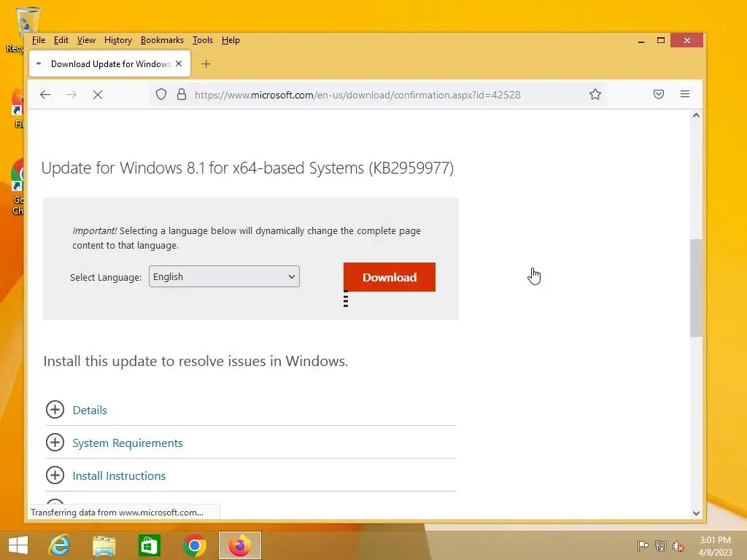Open the Help menu
747x560 pixels.
(x=231, y=40)
